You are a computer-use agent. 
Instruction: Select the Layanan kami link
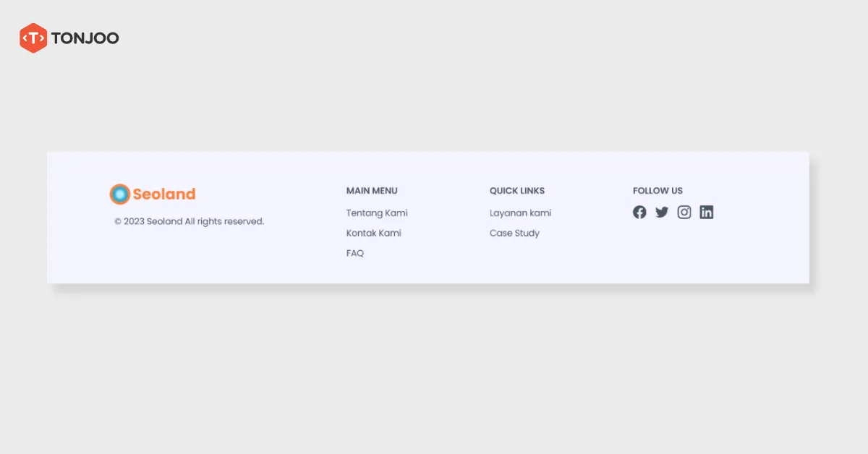point(520,213)
